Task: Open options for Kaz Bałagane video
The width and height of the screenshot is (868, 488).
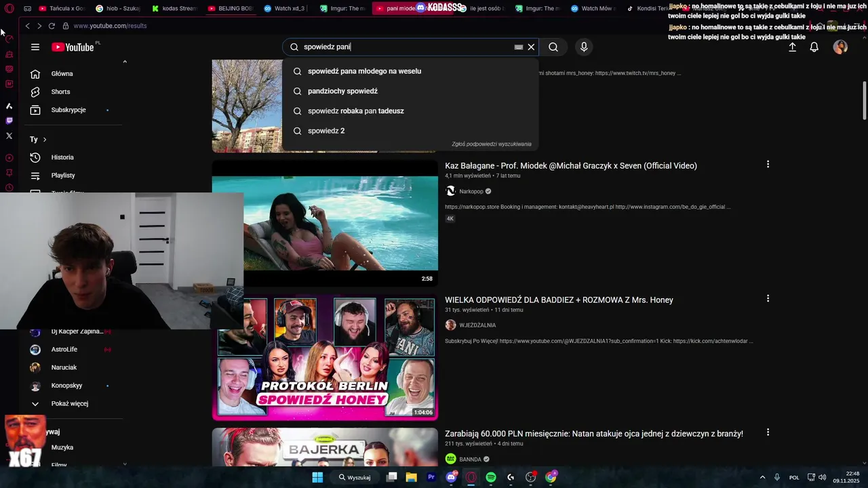Action: 768,164
